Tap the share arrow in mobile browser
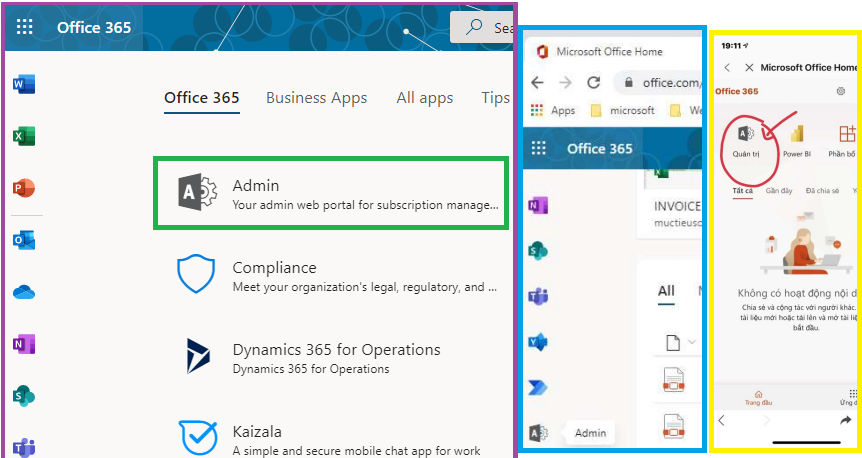This screenshot has height=458, width=862. click(845, 421)
